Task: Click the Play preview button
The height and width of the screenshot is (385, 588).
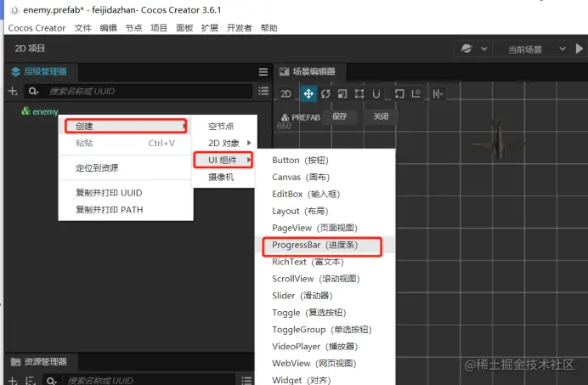Action: point(580,48)
